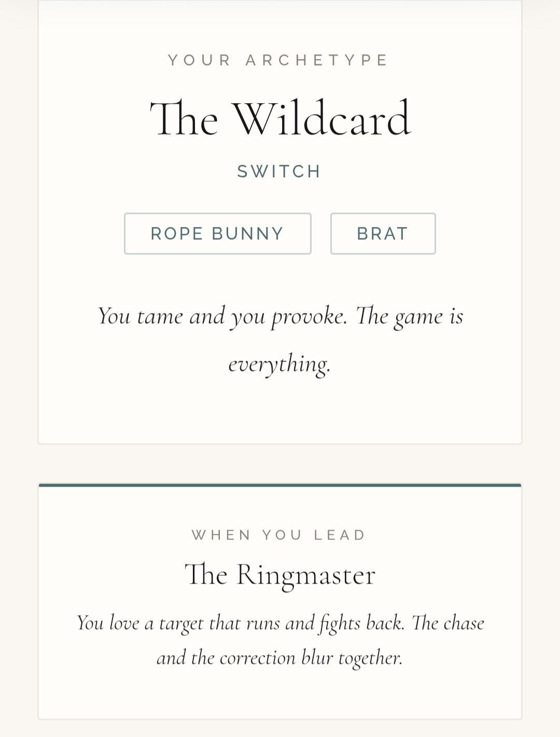The image size is (560, 737).
Task: Click the ROPE BUNNY tag
Action: (x=217, y=234)
